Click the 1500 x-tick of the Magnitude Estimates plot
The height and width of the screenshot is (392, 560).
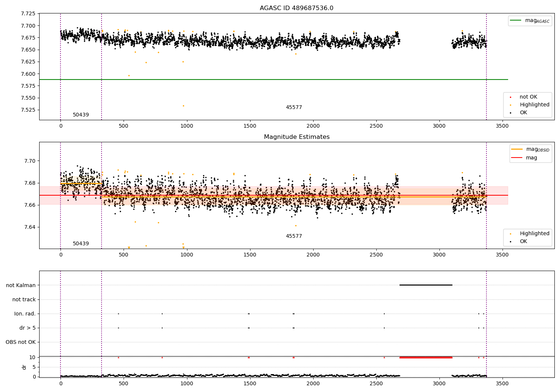pyautogui.click(x=250, y=255)
